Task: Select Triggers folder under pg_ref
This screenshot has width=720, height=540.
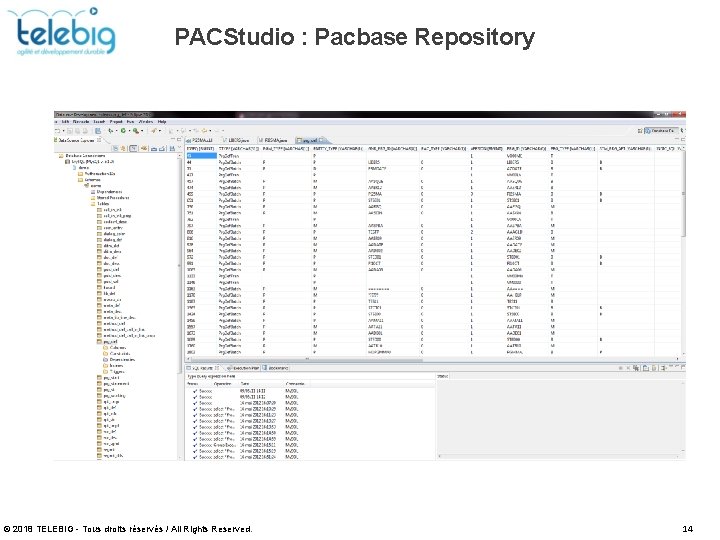Action: tap(113, 371)
